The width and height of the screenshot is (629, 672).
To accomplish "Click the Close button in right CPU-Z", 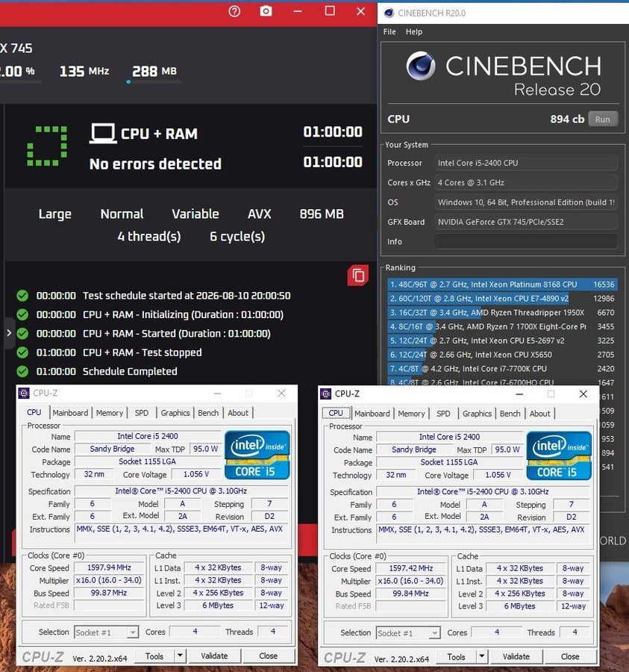I will click(570, 656).
